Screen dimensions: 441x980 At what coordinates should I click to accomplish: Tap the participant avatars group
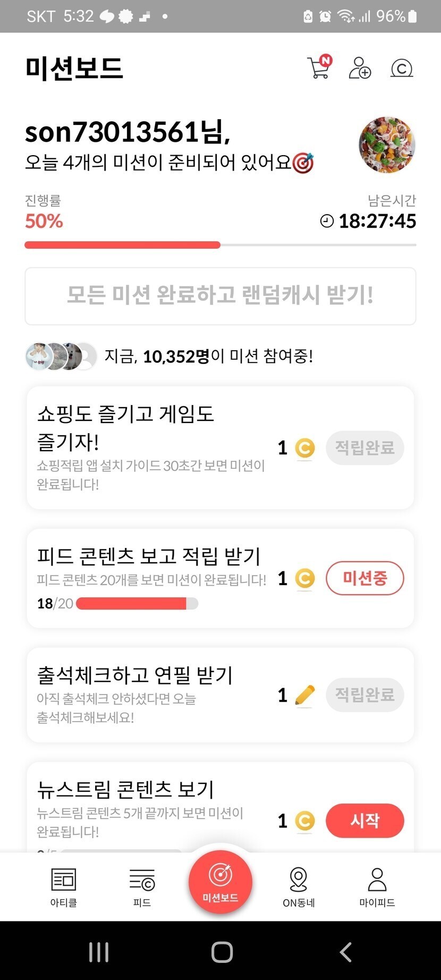coord(61,356)
